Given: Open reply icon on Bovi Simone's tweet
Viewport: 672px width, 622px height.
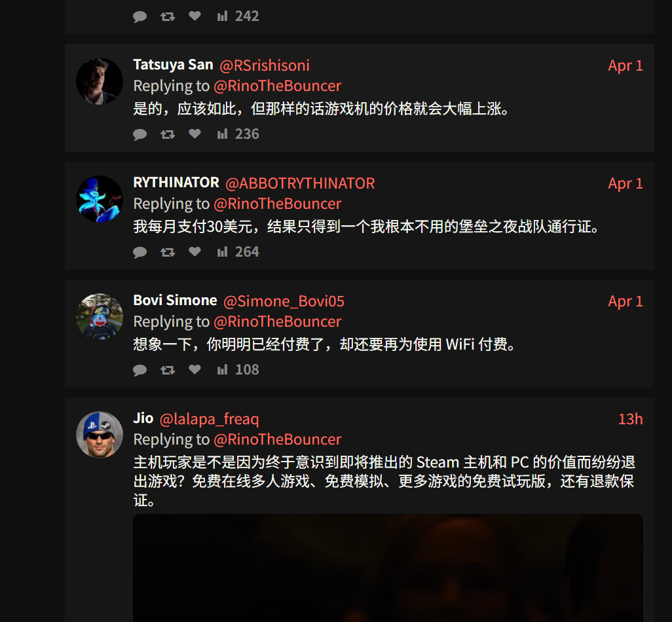Looking at the screenshot, I should [x=140, y=370].
